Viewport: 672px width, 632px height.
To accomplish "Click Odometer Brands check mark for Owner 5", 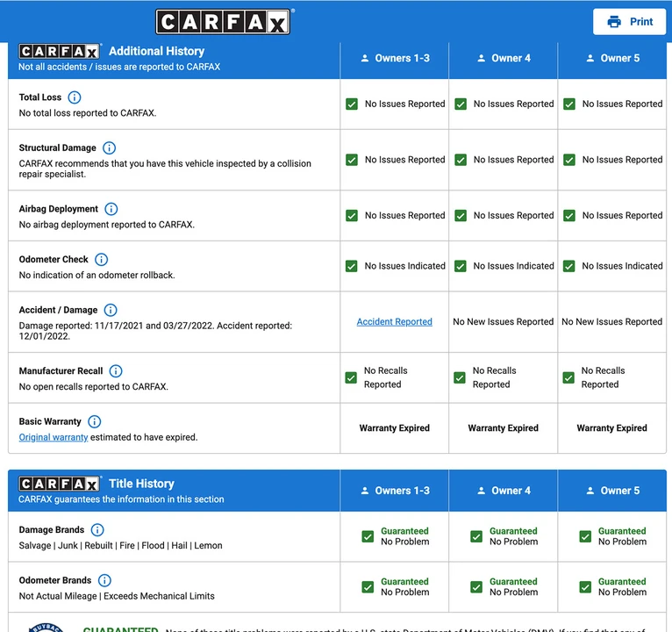I will (585, 587).
